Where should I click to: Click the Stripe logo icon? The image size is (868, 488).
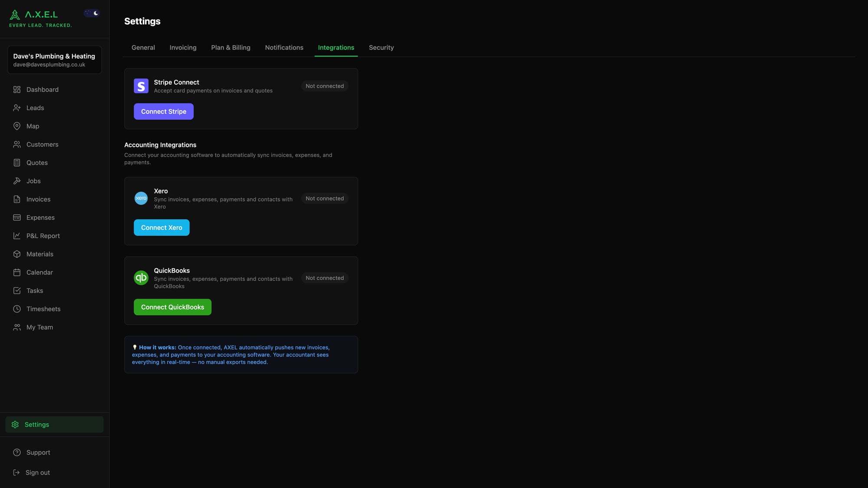point(141,86)
